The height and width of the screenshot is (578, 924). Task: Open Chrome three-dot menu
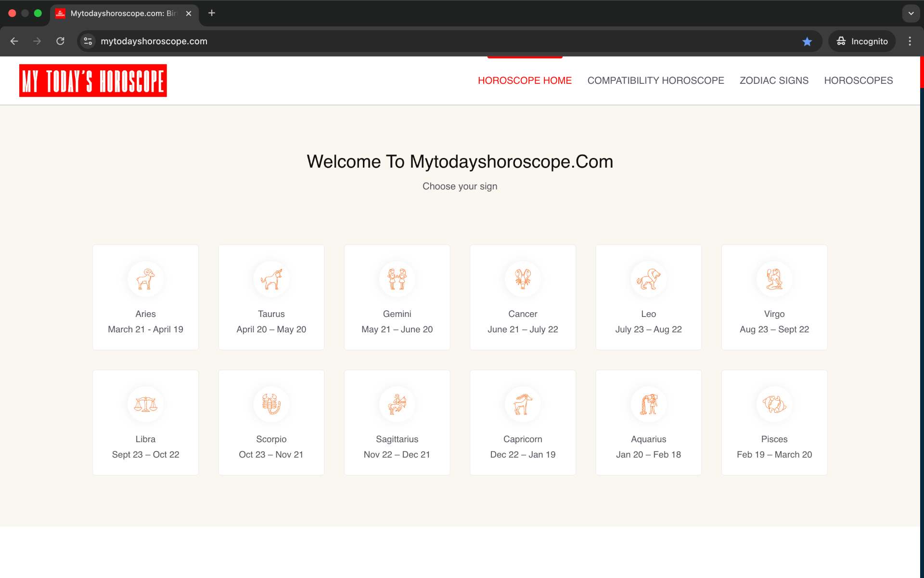click(910, 41)
